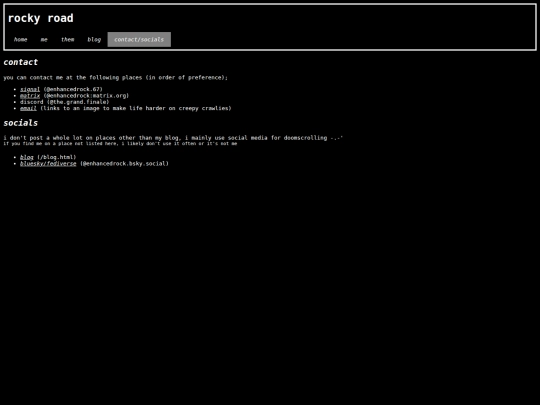Screen dimensions: 540x405
Task: Open the email image link
Action: (28, 108)
